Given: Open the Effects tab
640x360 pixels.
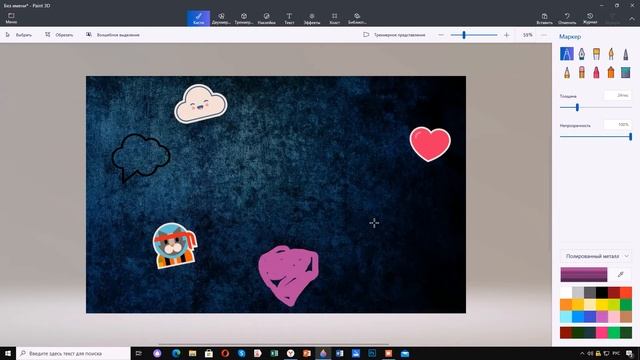Looking at the screenshot, I should point(312,18).
